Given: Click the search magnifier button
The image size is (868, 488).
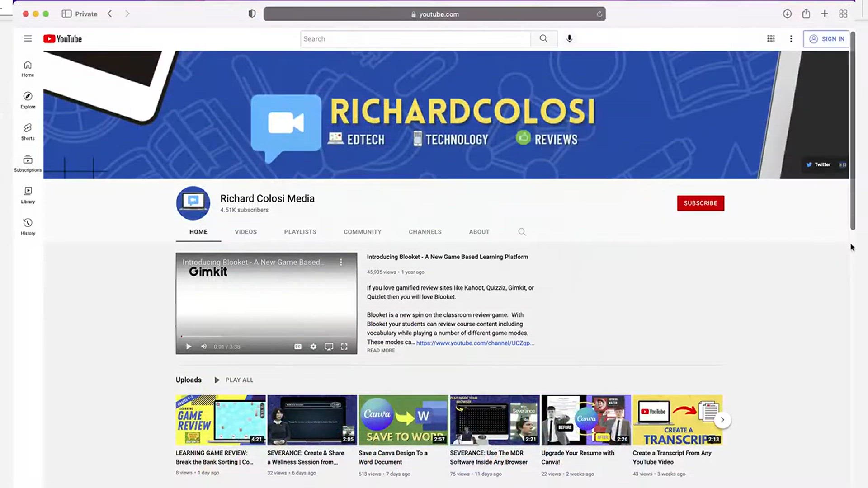Looking at the screenshot, I should click(x=544, y=39).
